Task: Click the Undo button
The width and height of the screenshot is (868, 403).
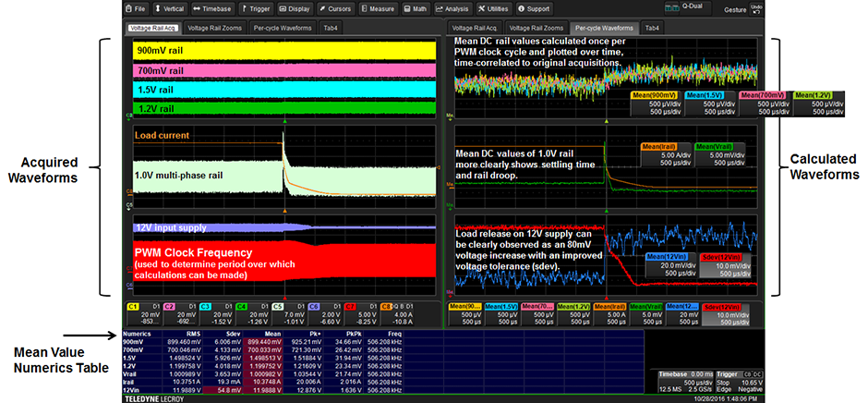Action: point(756,8)
